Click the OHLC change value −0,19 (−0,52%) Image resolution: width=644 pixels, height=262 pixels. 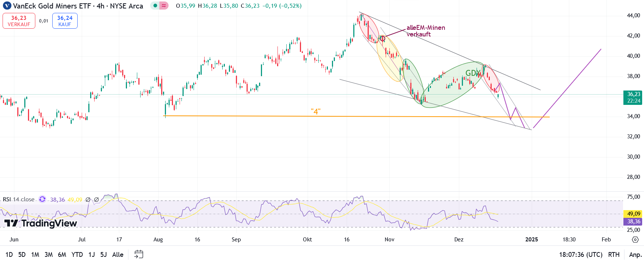pyautogui.click(x=282, y=6)
